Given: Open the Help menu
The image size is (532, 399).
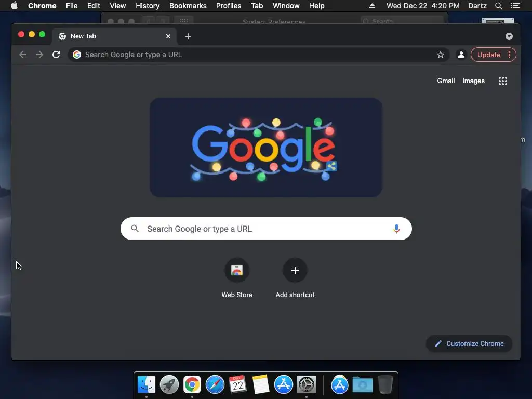Looking at the screenshot, I should pos(316,6).
